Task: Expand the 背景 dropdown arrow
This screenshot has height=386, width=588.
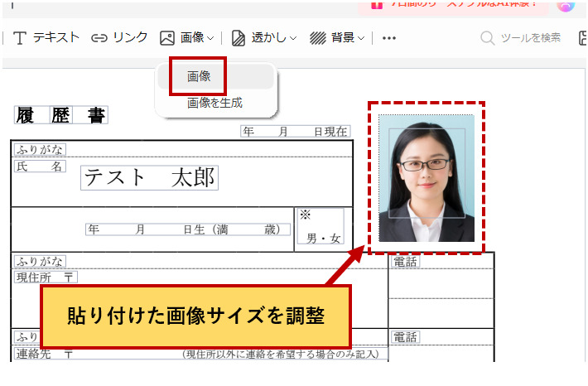Action: pos(361,38)
